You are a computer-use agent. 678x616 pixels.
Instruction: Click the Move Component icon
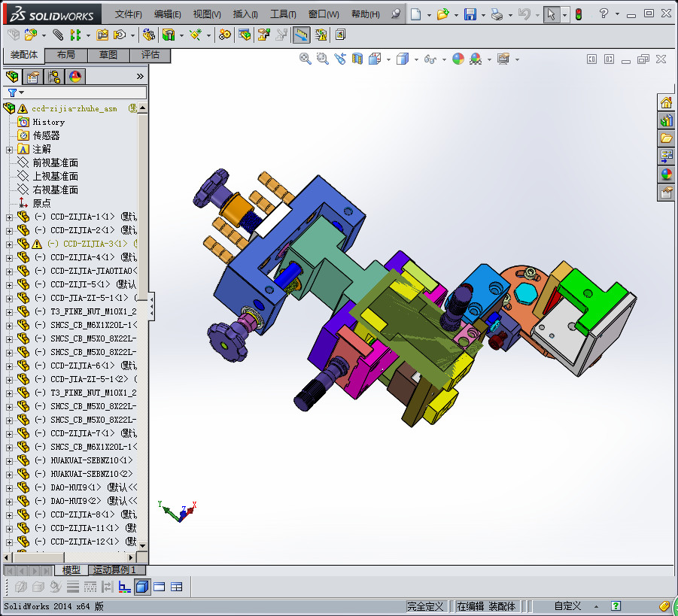coord(120,35)
